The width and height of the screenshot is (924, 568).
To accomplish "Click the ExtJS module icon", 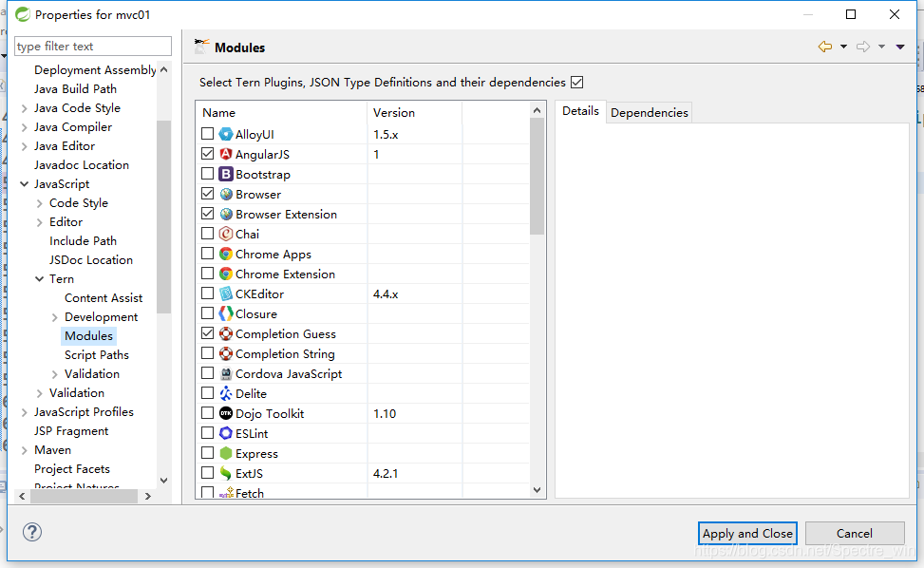I will 226,473.
